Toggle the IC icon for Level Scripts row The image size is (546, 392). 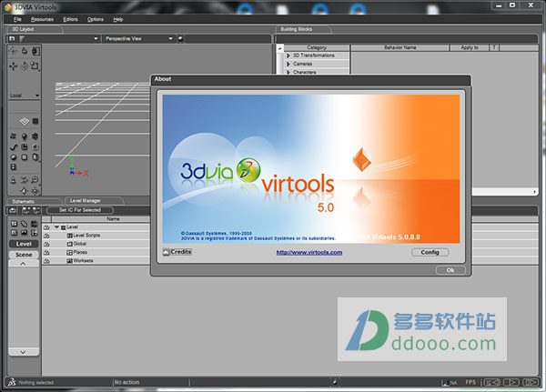tap(46, 236)
